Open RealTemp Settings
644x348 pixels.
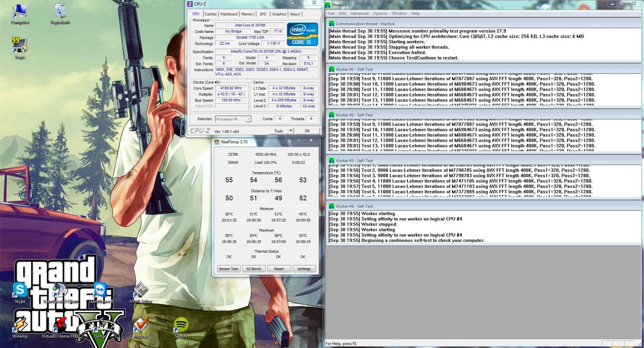[304, 269]
